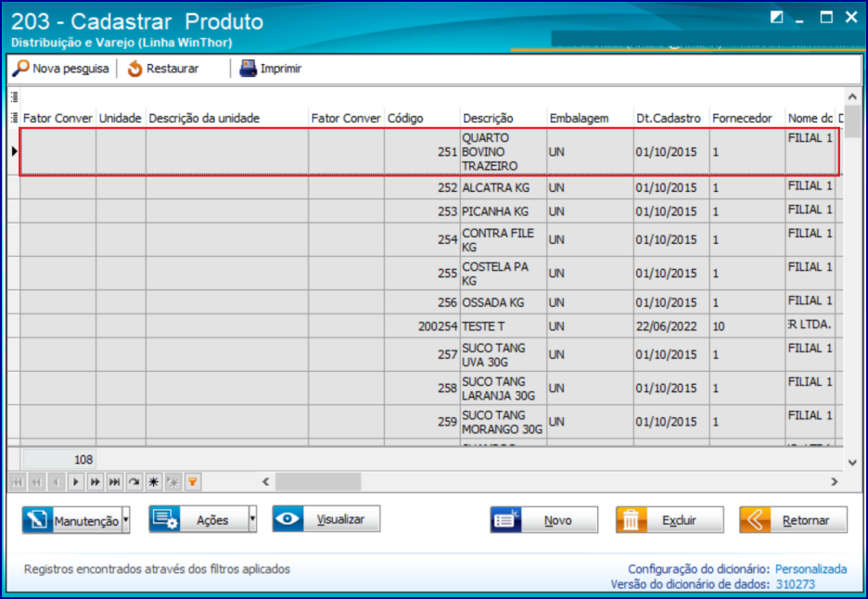Sort by the Código column header
Viewport: 868px width, 599px height.
422,118
